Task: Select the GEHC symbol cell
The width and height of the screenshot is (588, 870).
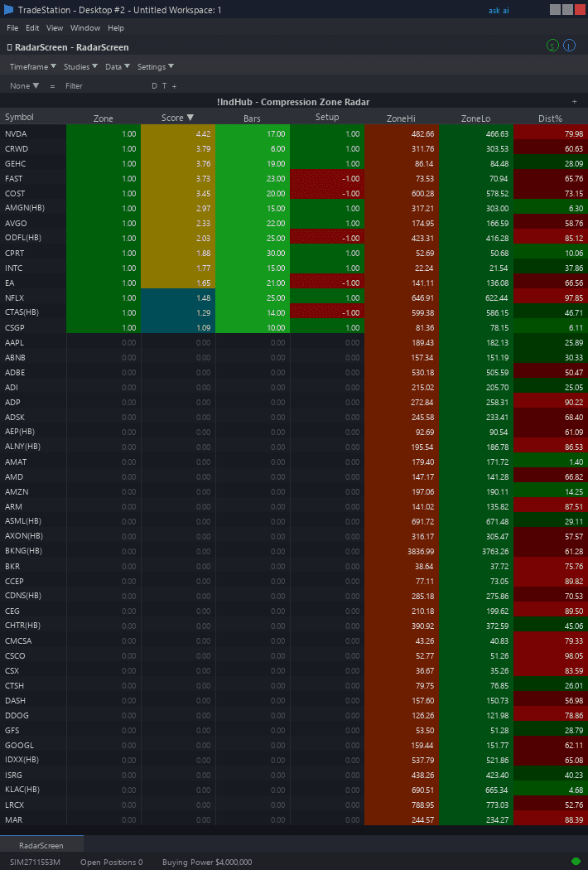Action: pyautogui.click(x=33, y=164)
